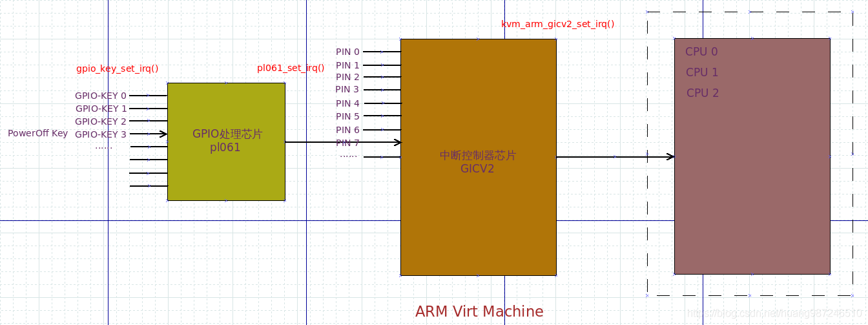Click the pl061_set_irq() function label
This screenshot has height=325, width=868.
point(291,67)
